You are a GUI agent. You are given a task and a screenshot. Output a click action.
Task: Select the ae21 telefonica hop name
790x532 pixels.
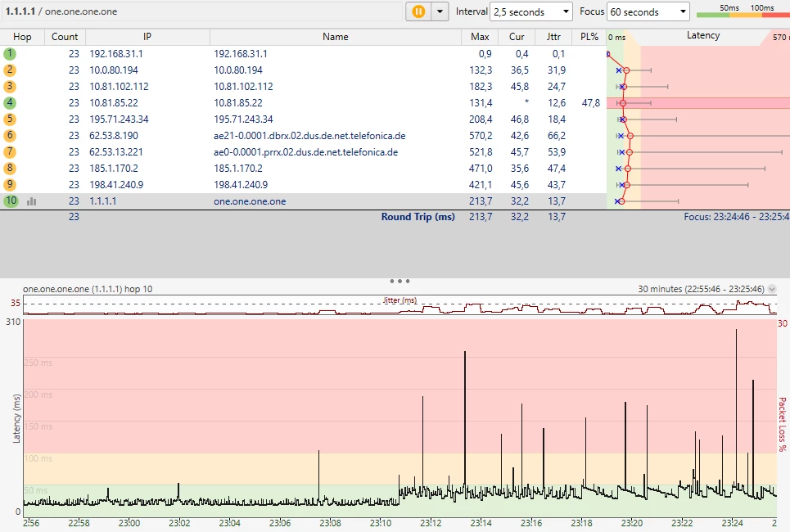(309, 135)
